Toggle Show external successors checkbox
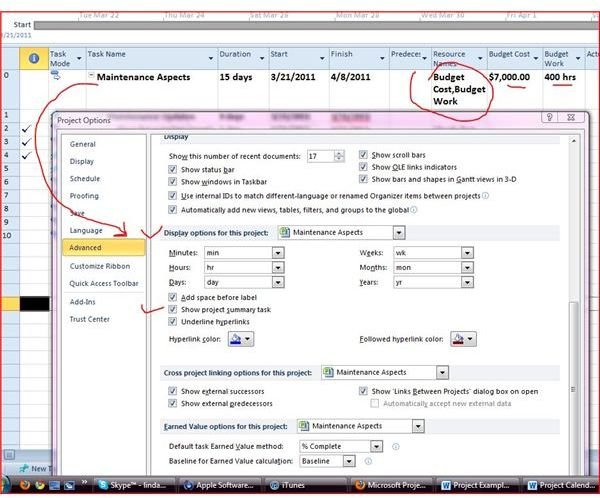The height and width of the screenshot is (498, 600). pyautogui.click(x=173, y=391)
